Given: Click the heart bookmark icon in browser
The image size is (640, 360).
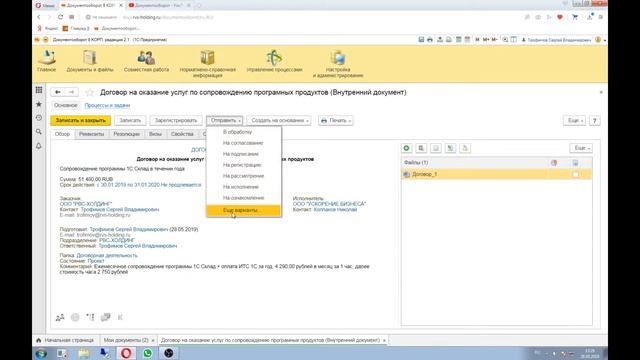Looking at the screenshot, I should click(x=560, y=17).
